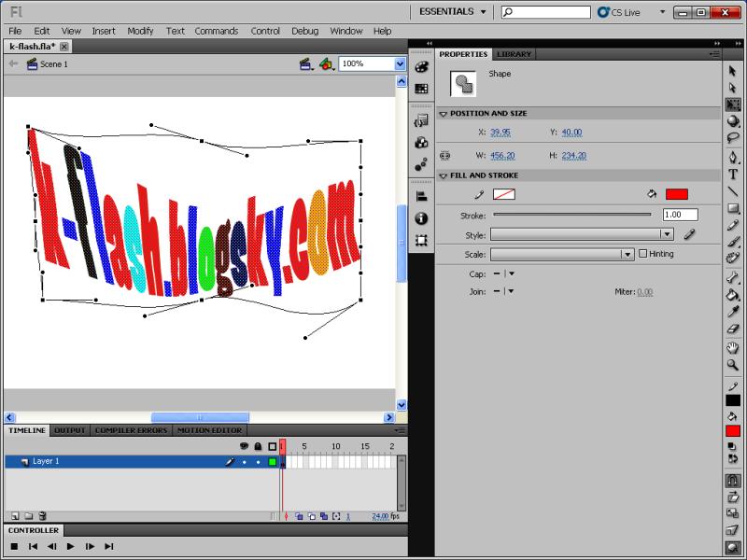Screen dimensions: 747x560
Task: Click the Edit Scene clapper icon
Action: [306, 63]
